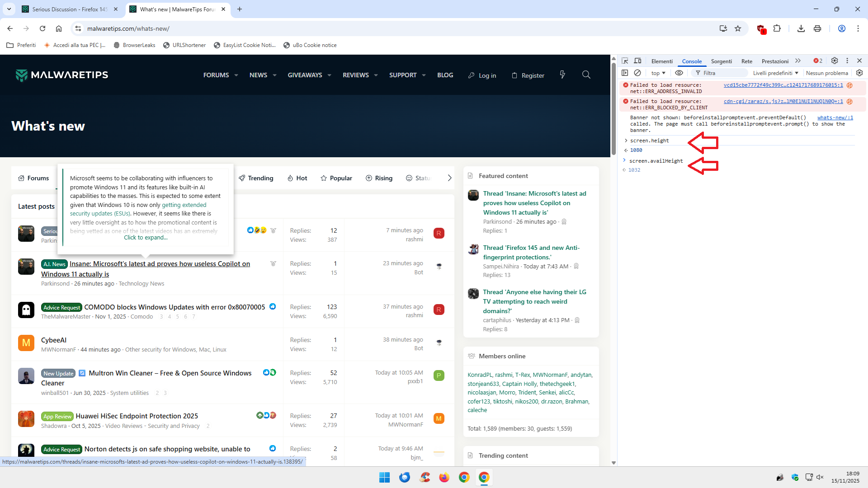Open DevTools settings gear in top tab bar
The width and height of the screenshot is (868, 488).
click(835, 61)
